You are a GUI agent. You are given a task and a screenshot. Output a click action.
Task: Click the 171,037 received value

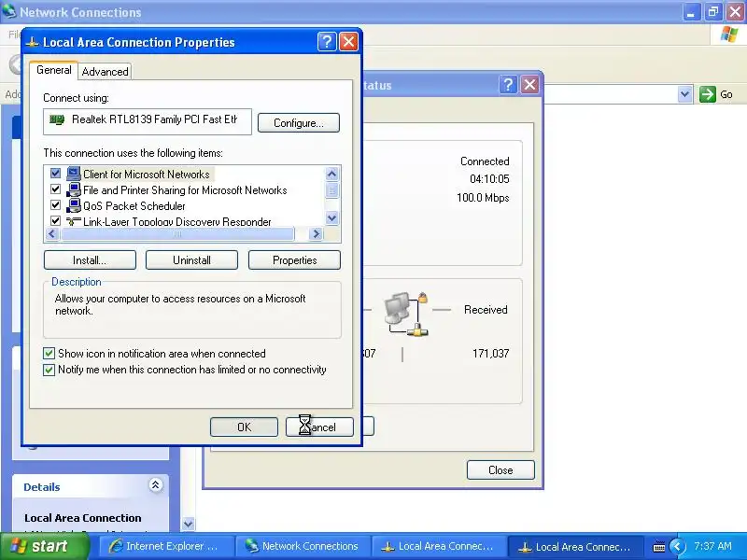point(491,354)
